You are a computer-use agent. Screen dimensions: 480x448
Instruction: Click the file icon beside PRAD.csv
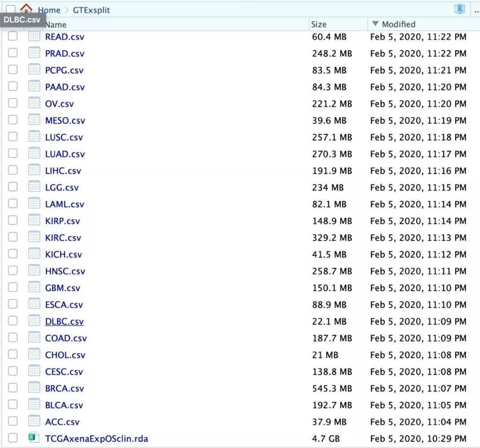click(34, 52)
